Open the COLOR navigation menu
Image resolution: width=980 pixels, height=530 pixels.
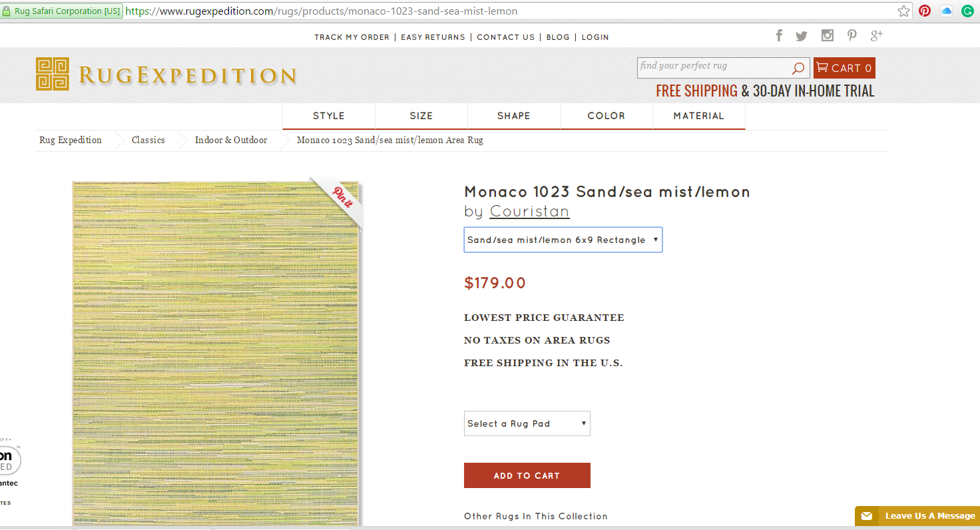click(606, 115)
